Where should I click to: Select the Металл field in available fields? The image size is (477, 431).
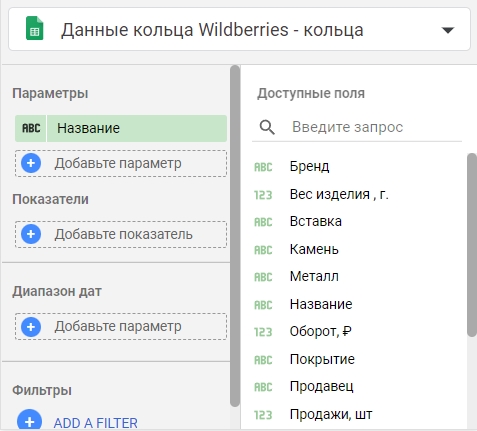click(314, 276)
